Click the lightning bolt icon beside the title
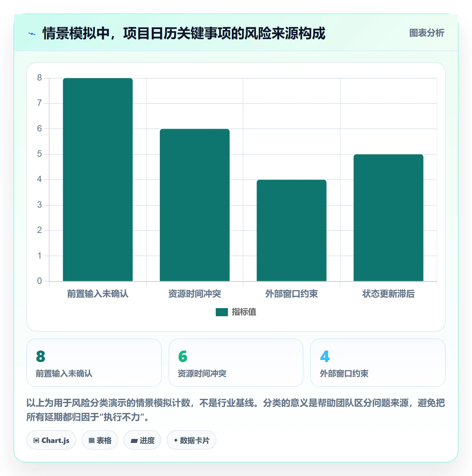Viewport: 472px width, 476px height. click(x=32, y=34)
